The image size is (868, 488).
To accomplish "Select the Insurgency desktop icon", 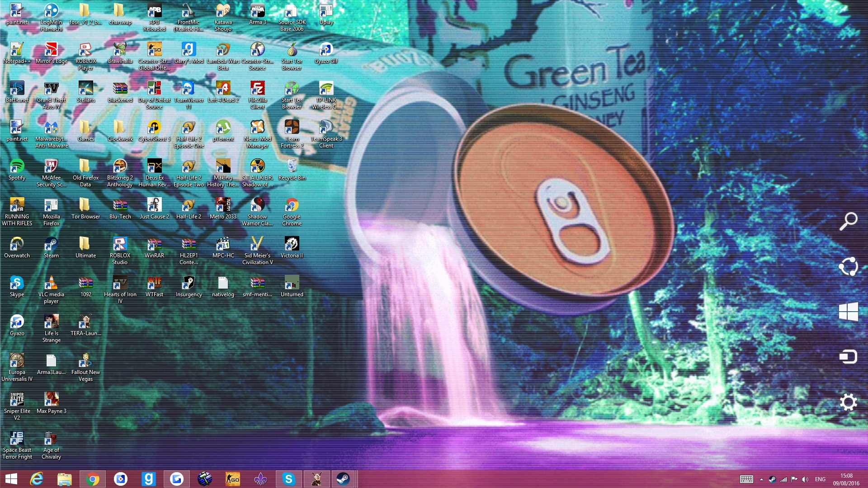I will click(189, 286).
